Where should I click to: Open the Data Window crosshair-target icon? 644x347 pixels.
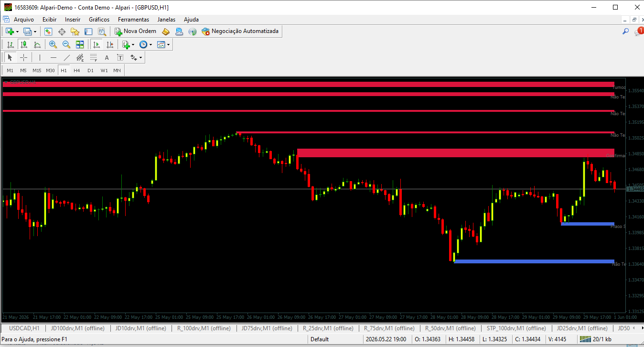(x=62, y=32)
